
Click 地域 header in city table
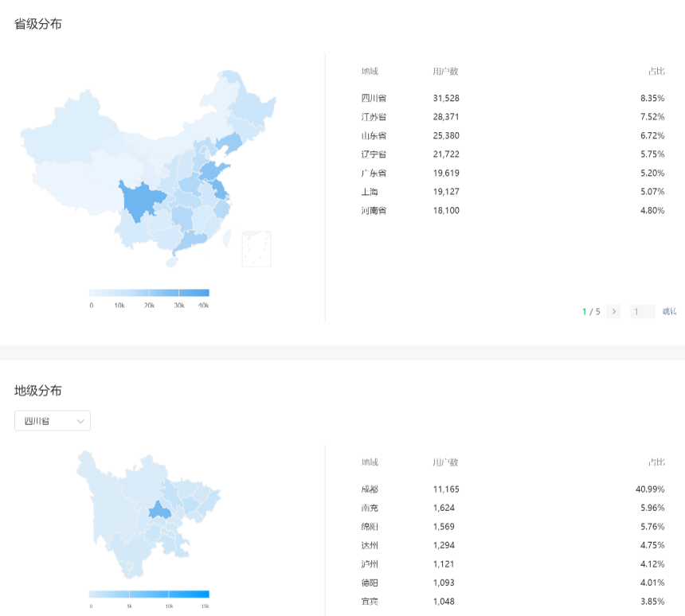point(370,462)
